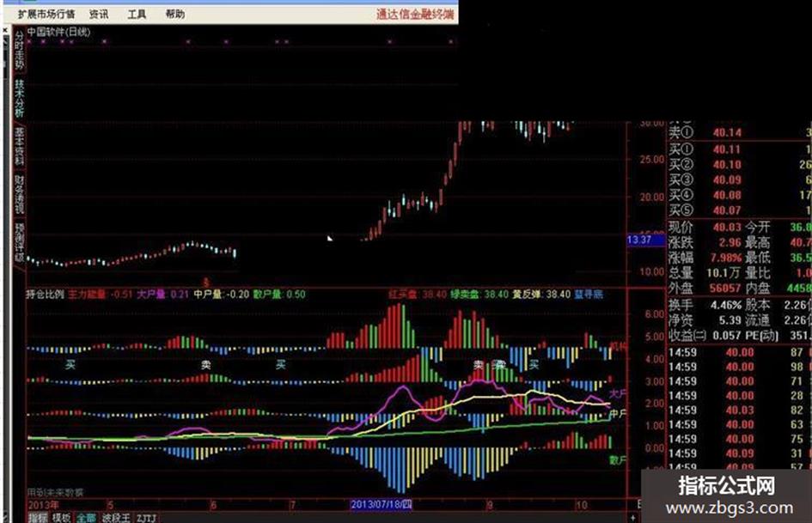Click the 换手 value 4.46%
This screenshot has width=812, height=523.
726,305
